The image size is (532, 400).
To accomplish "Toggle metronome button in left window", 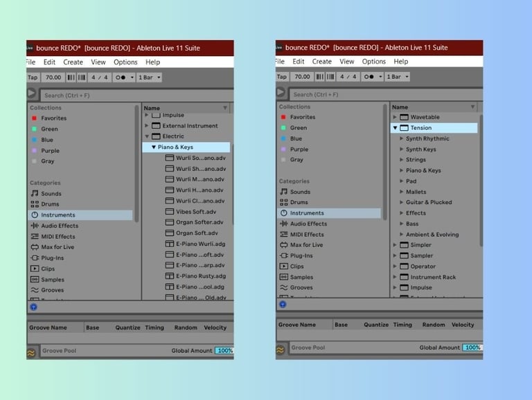I will [121, 78].
